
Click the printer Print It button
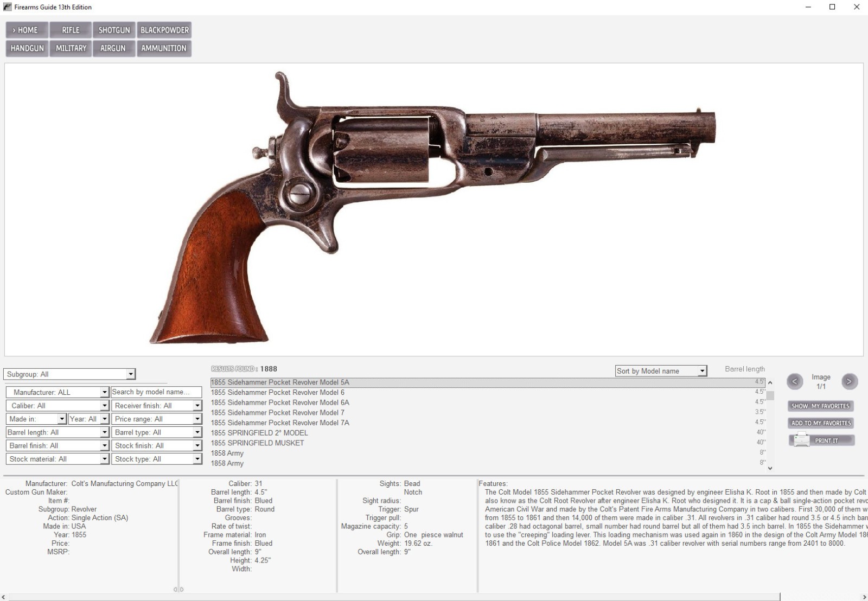click(x=822, y=440)
